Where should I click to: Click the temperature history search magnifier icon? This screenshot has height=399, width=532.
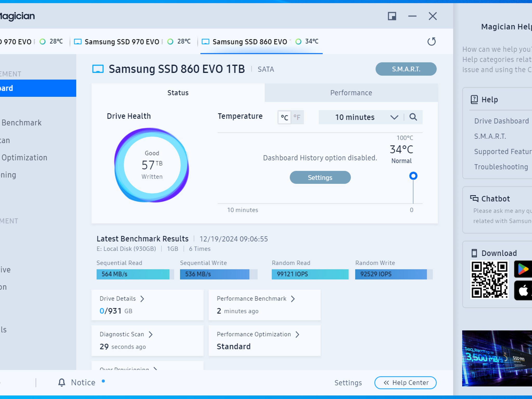click(x=413, y=117)
